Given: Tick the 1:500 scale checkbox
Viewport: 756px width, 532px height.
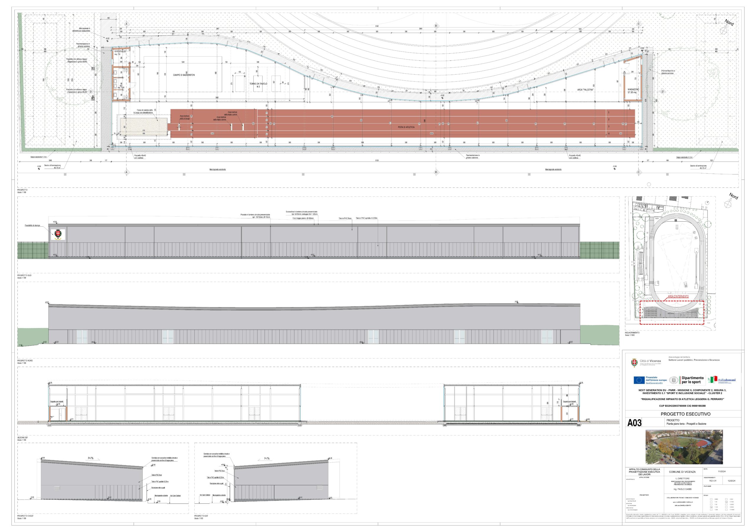Looking at the screenshot, I should point(727,500).
